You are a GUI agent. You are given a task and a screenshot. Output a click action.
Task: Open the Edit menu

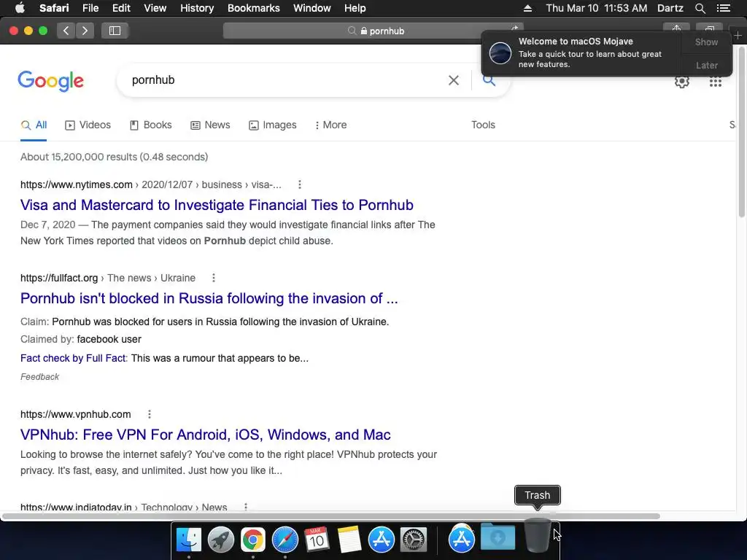pos(121,8)
